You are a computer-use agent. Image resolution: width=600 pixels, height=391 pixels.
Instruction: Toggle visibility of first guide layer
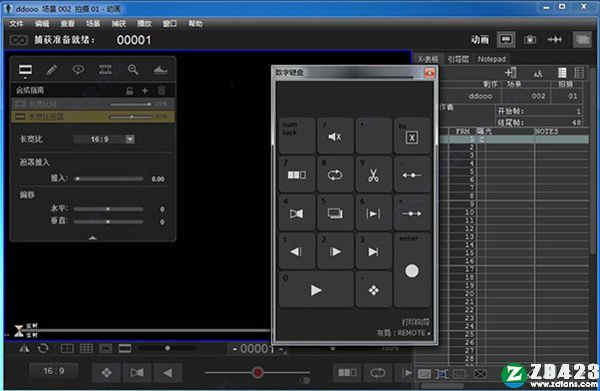pos(20,104)
